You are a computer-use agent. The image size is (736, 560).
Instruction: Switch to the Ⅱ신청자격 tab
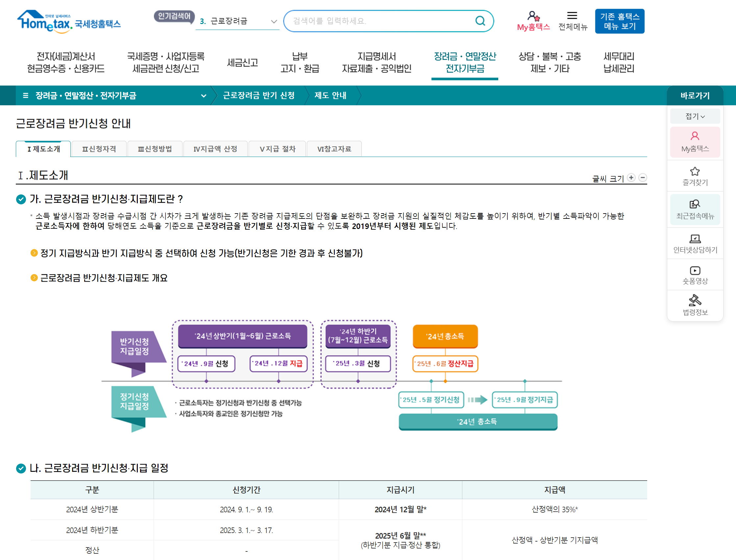click(99, 149)
